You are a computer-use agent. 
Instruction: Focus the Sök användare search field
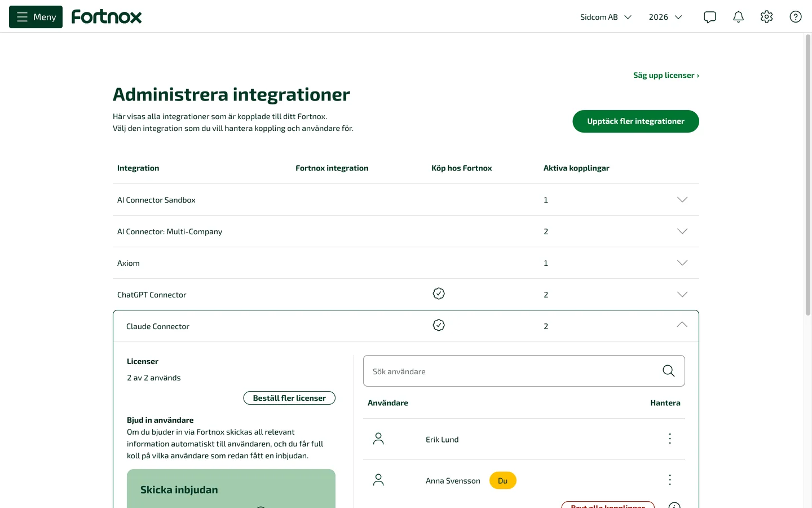pos(524,371)
